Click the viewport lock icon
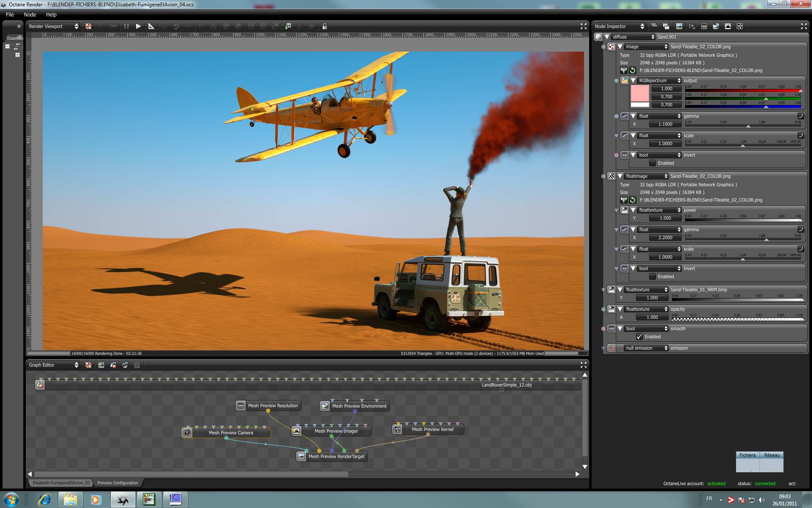The height and width of the screenshot is (508, 812). 324,26
